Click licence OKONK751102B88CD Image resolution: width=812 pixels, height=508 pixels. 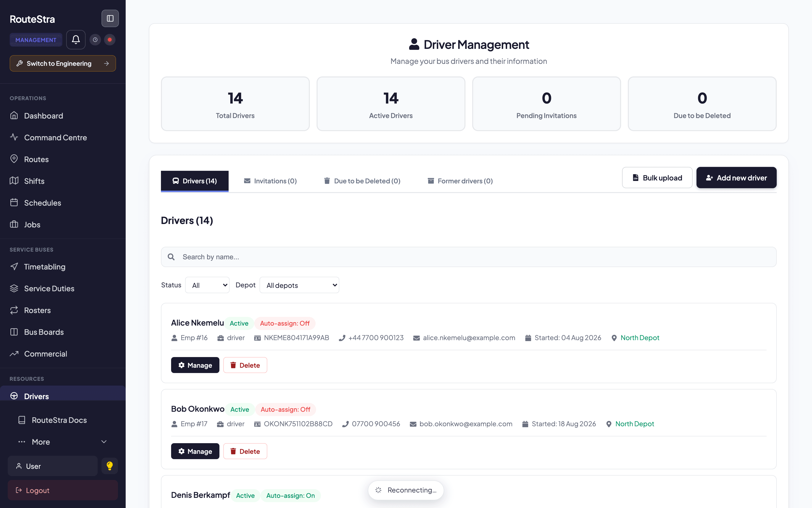coord(298,424)
